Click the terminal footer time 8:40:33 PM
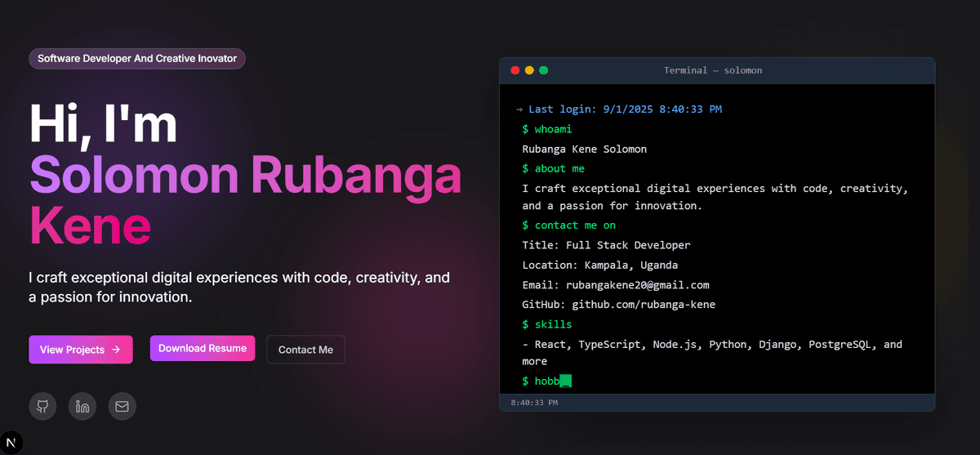Screen dimensions: 980x455 pyautogui.click(x=534, y=403)
